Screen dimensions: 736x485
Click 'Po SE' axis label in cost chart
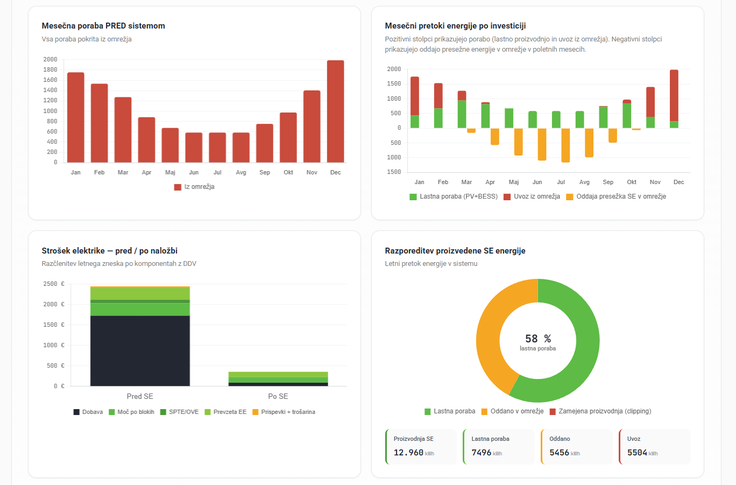(x=278, y=396)
